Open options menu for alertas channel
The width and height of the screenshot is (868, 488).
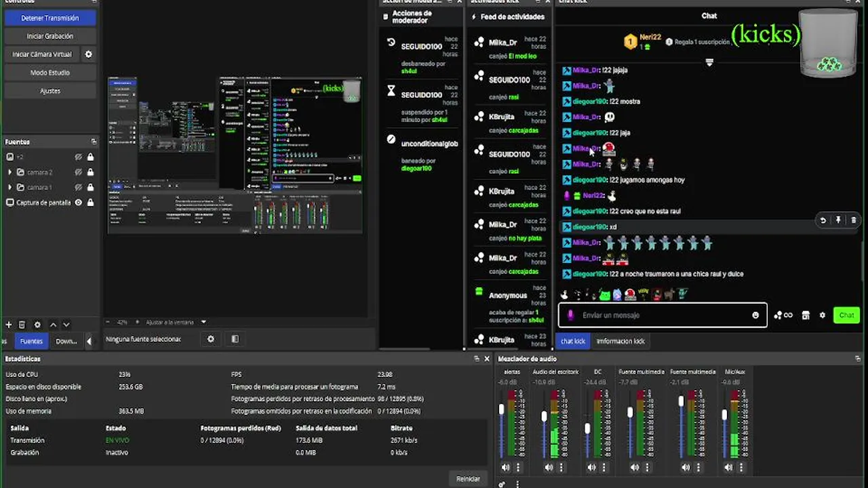pyautogui.click(x=518, y=467)
